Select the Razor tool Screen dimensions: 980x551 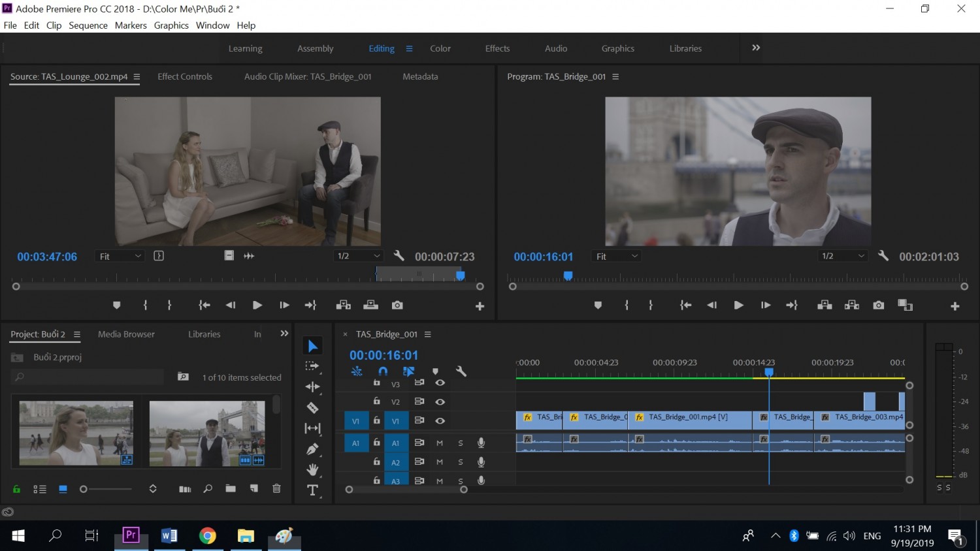(x=313, y=407)
